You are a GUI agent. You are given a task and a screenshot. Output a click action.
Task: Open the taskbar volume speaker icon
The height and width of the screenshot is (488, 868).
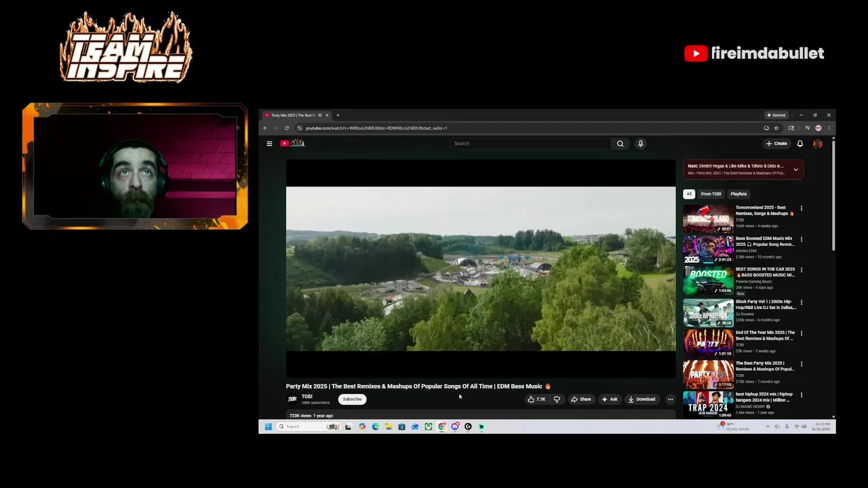(804, 426)
